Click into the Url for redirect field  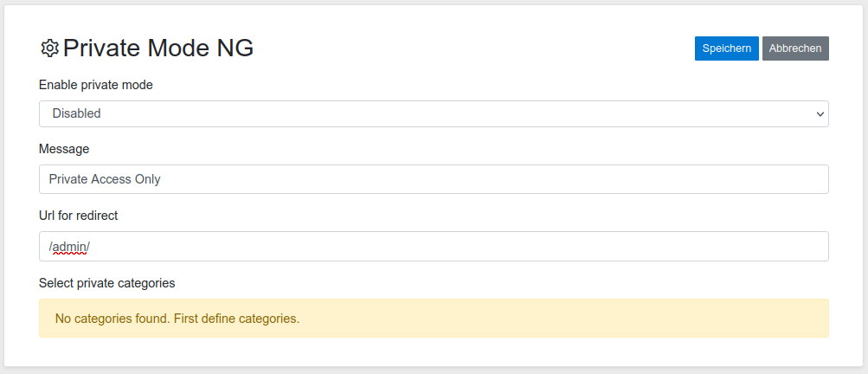click(433, 246)
